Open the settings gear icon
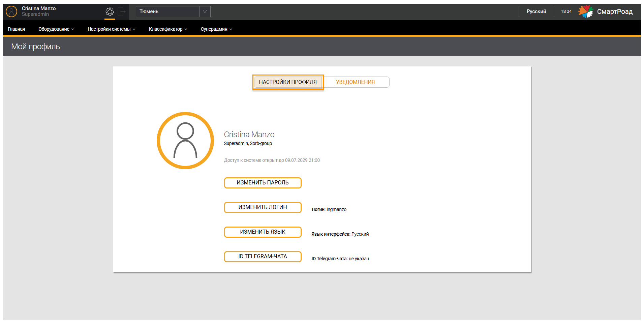644x324 pixels. (x=110, y=12)
